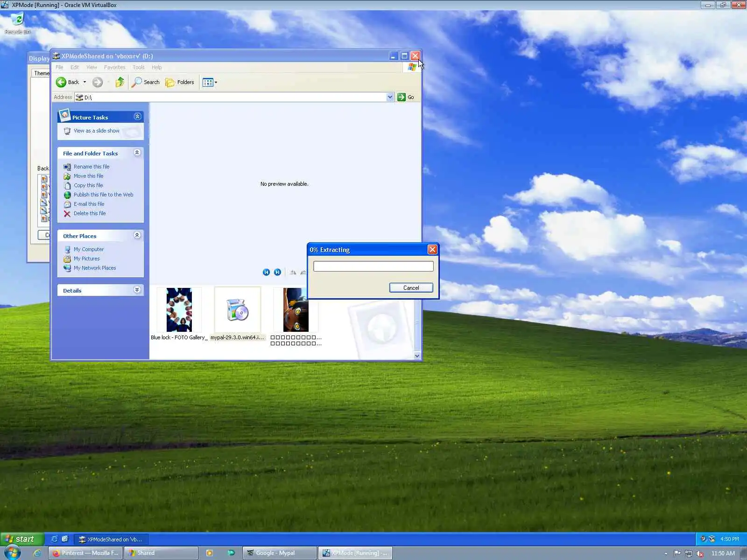Screen dimensions: 747x560
Task: Click the slide show icon in Picture Tasks
Action: click(67, 131)
